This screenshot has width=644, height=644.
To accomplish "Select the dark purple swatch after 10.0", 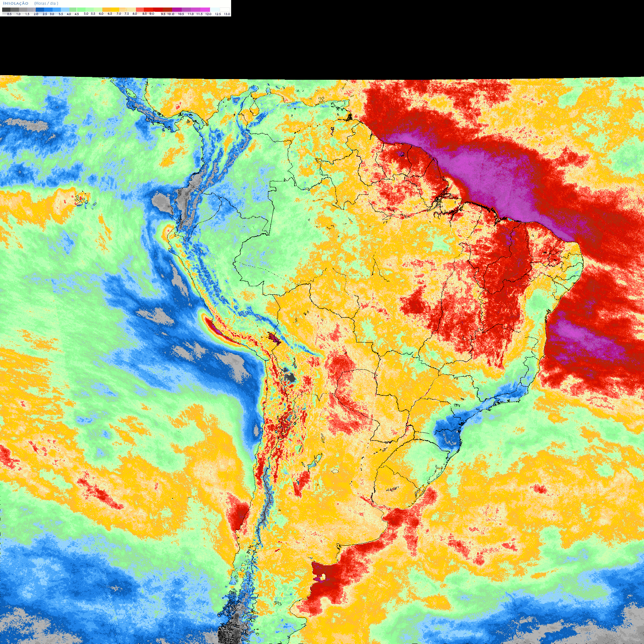I will click(x=177, y=10).
